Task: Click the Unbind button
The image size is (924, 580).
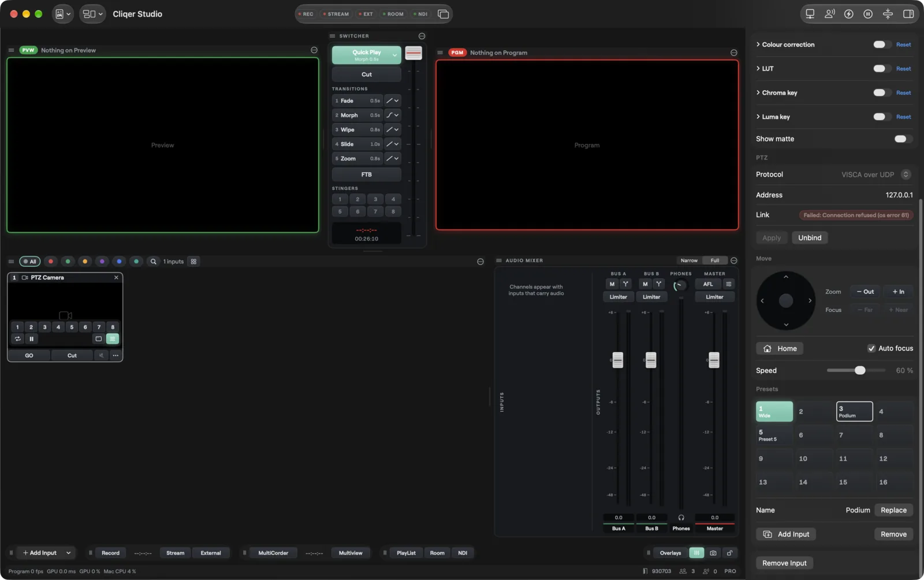Action: (x=810, y=238)
